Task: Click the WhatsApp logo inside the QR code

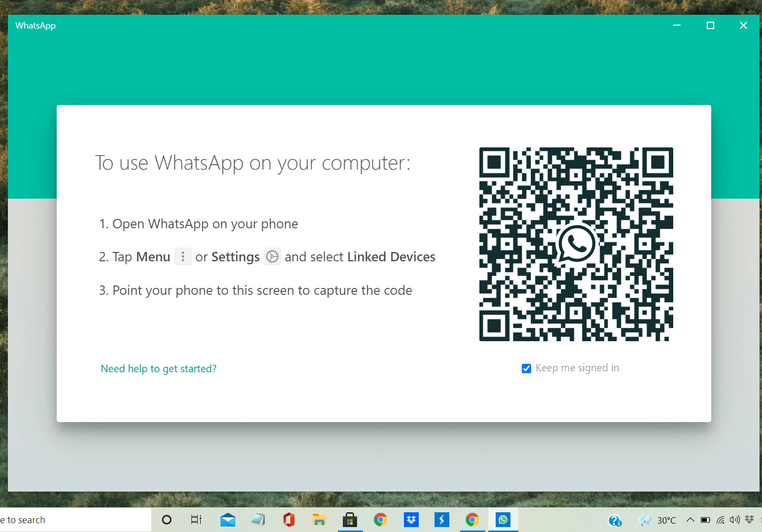Action: 576,244
